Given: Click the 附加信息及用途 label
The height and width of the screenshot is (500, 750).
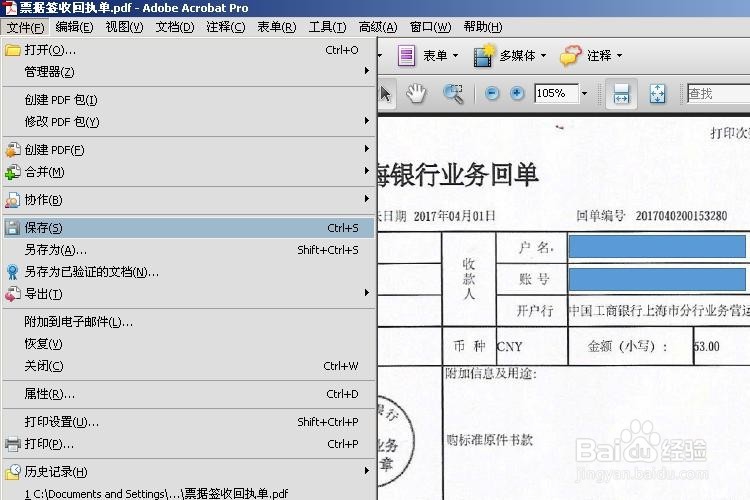Looking at the screenshot, I should coord(491,373).
